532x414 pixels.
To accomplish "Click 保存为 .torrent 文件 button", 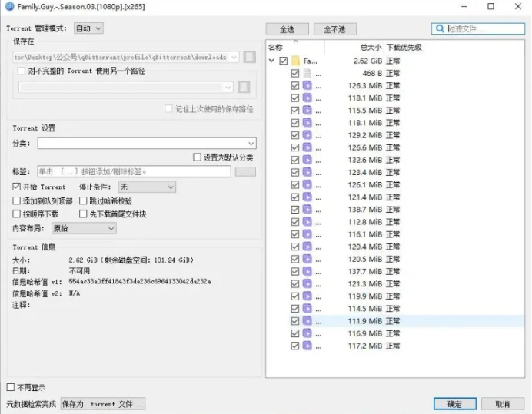I will pos(103,404).
